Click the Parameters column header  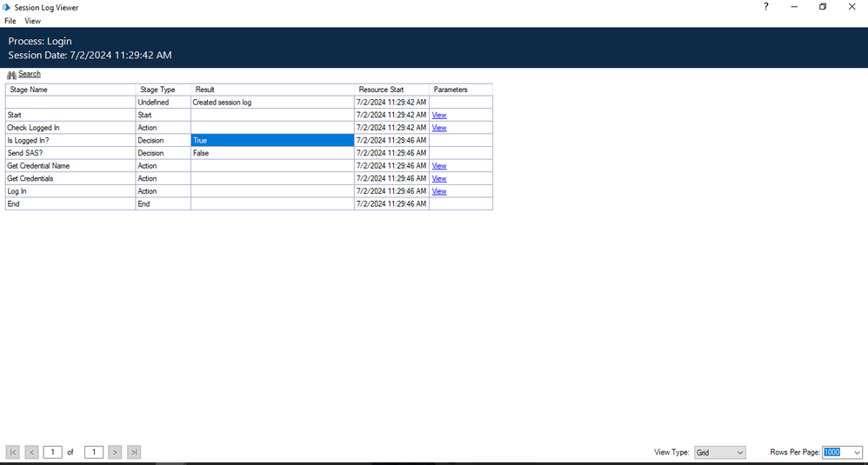(x=461, y=90)
